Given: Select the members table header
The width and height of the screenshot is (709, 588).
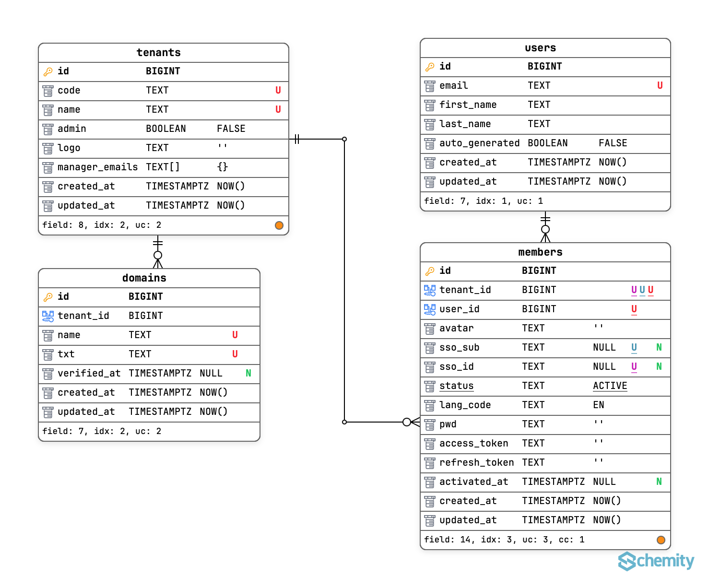Looking at the screenshot, I should [545, 252].
